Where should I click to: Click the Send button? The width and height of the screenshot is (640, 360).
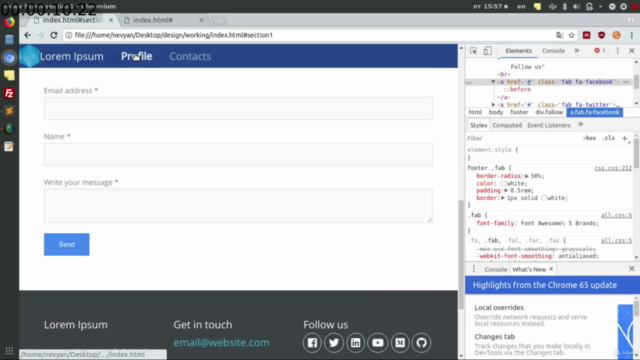tap(67, 244)
